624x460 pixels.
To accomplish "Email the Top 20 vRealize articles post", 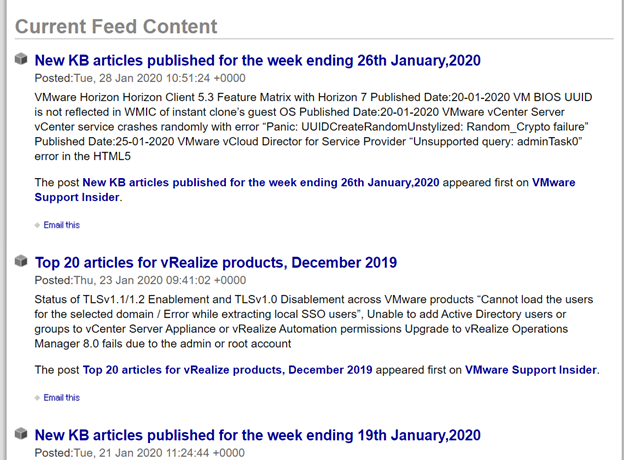I will click(x=62, y=398).
